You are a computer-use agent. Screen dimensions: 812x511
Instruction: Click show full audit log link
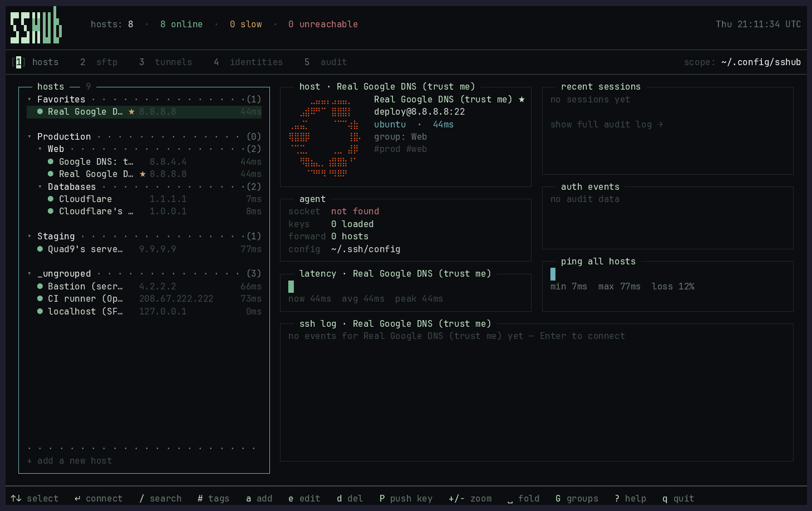tap(607, 125)
